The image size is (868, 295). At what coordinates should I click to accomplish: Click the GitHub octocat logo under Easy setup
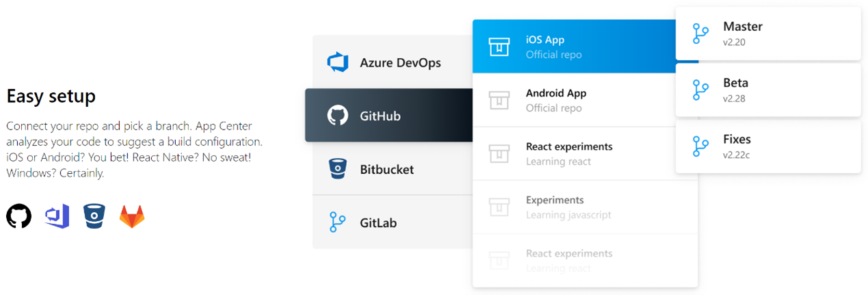click(19, 216)
